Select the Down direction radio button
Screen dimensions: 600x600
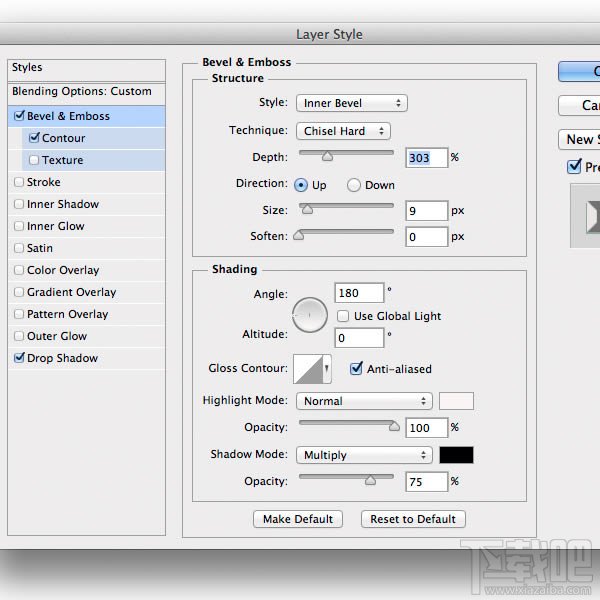tap(354, 185)
